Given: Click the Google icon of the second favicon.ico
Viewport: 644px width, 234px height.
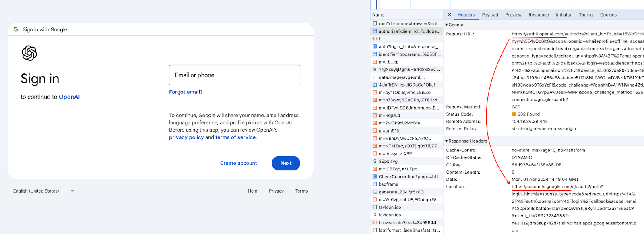Looking at the screenshot, I should pyautogui.click(x=375, y=215).
